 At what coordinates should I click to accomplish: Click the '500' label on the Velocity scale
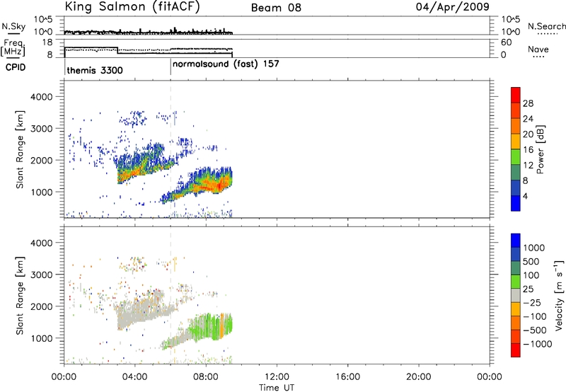pos(531,261)
